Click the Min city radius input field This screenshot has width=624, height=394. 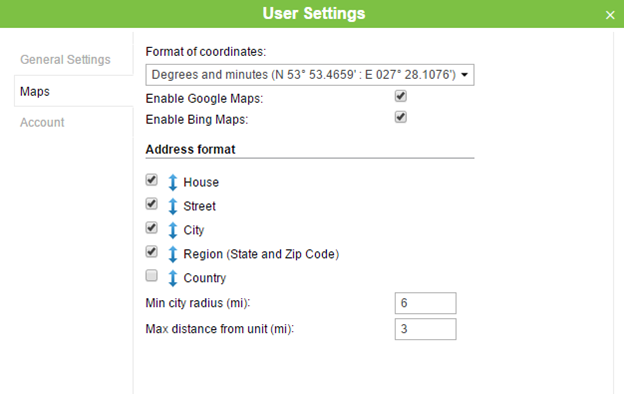[425, 303]
